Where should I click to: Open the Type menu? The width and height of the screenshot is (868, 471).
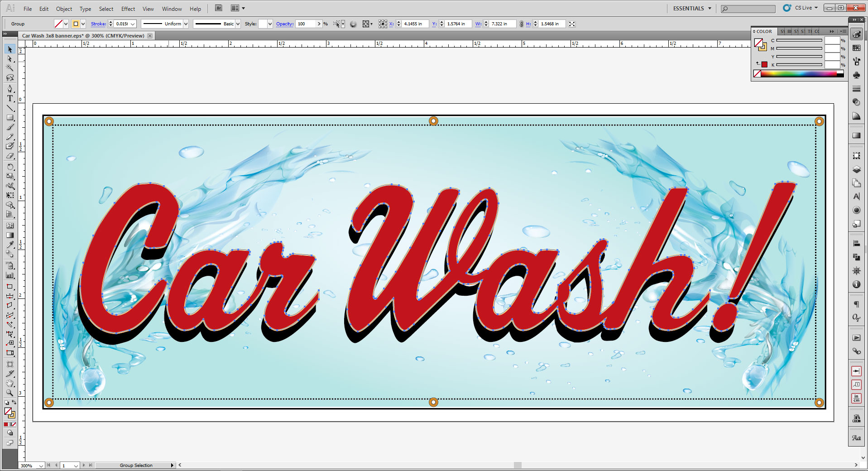85,9
